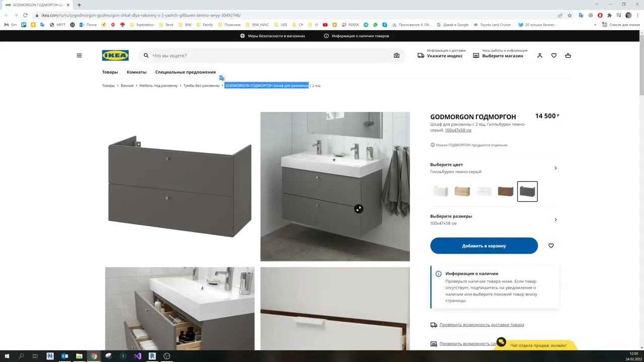Image resolution: width=644 pixels, height=362 pixels.
Task: Open Outlook from the taskbar
Action: [64, 356]
